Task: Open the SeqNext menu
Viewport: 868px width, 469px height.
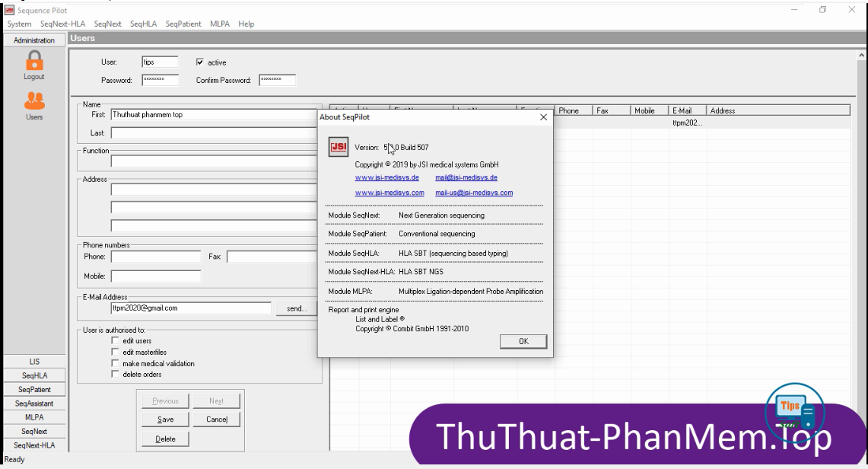Action: (107, 24)
